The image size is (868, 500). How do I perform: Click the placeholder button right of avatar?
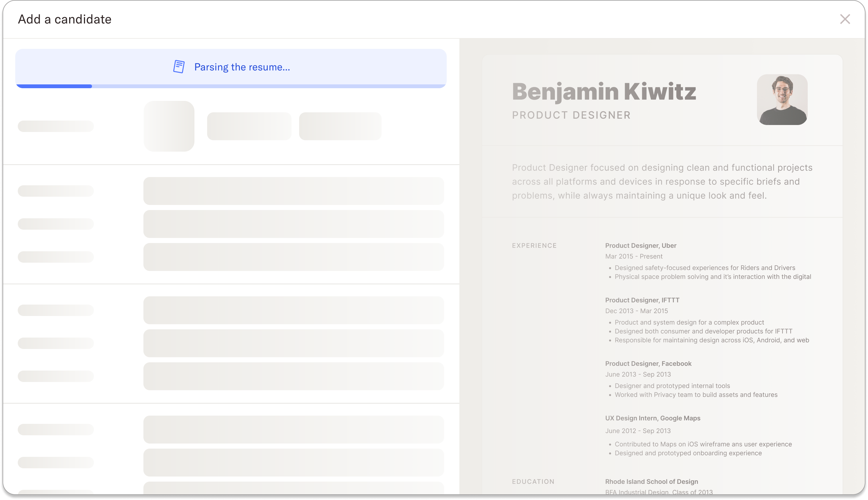coord(249,126)
